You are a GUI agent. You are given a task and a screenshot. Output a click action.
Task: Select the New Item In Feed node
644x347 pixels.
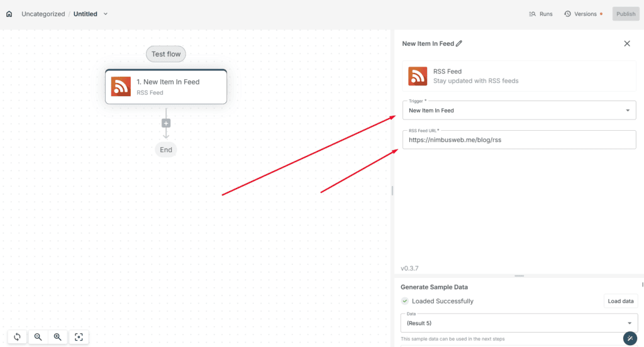(166, 87)
